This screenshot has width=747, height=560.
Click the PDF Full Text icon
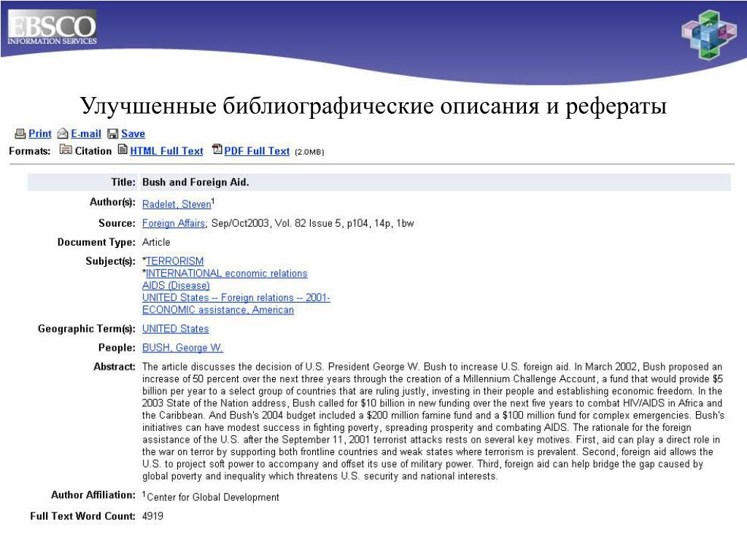[x=217, y=149]
